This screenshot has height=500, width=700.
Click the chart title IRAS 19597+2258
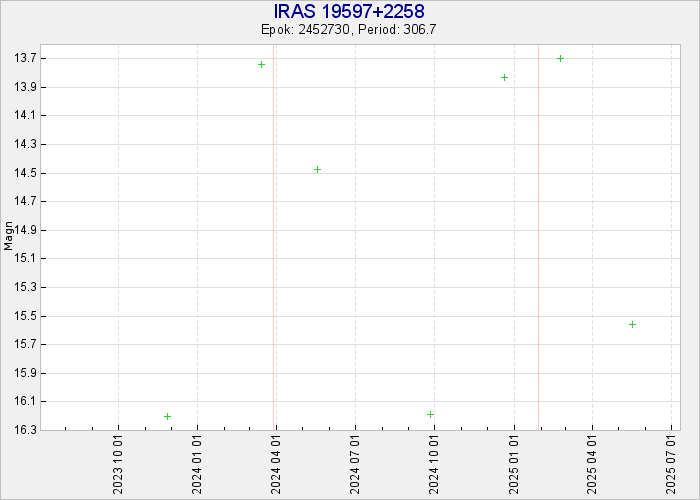click(349, 11)
